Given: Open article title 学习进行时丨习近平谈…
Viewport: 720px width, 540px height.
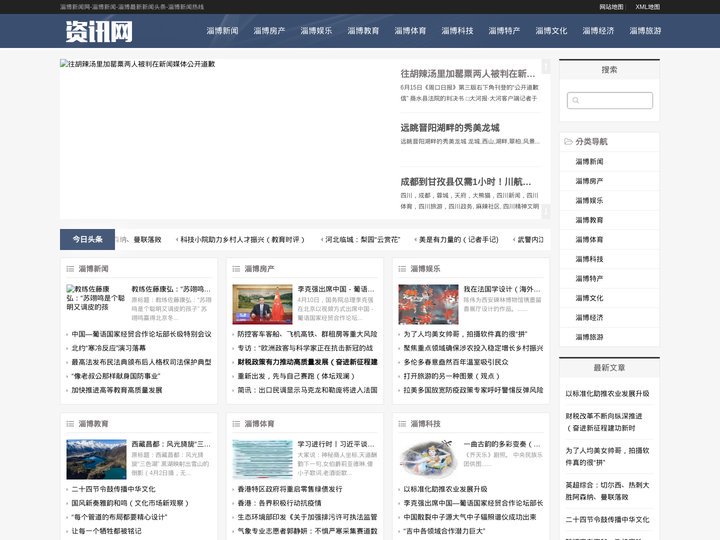Looking at the screenshot, I should (x=336, y=444).
